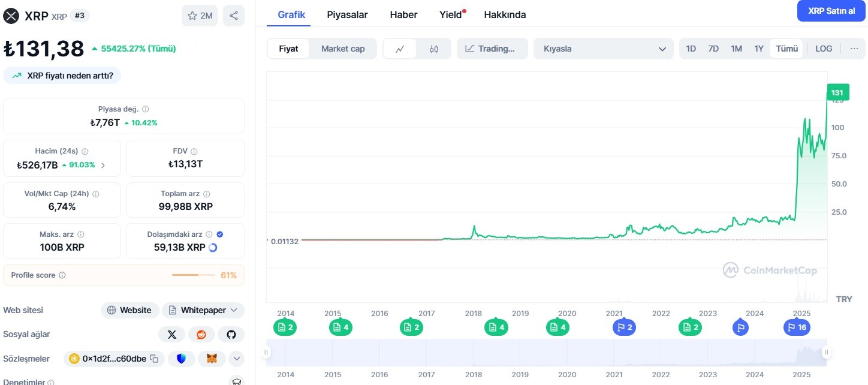This screenshot has width=868, height=385.
Task: Click 0.01132 baseline price label
Action: 285,241
